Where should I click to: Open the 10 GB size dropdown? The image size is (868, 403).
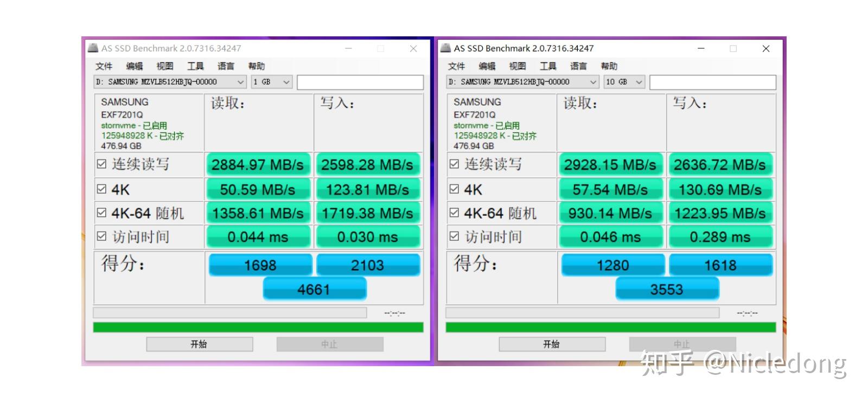[624, 82]
